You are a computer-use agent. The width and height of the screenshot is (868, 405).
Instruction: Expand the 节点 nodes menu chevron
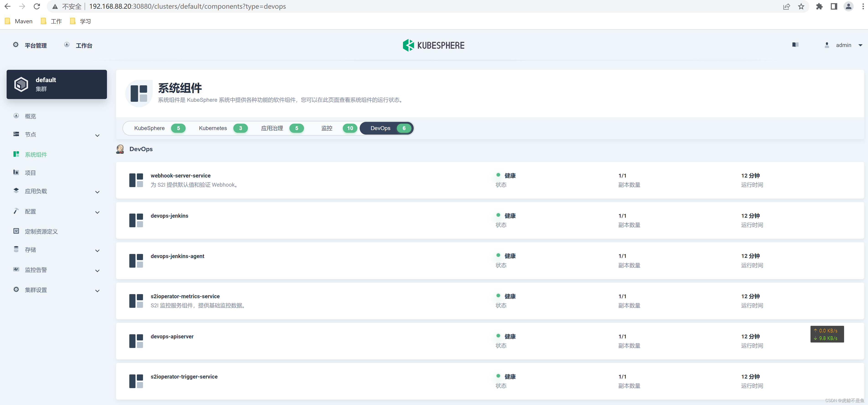coord(97,136)
